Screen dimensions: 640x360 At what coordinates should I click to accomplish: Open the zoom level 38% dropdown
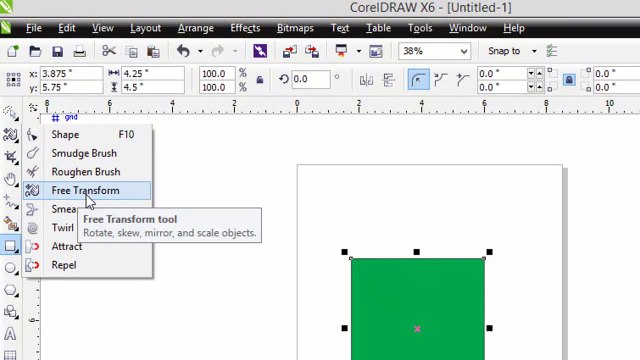pyautogui.click(x=464, y=51)
